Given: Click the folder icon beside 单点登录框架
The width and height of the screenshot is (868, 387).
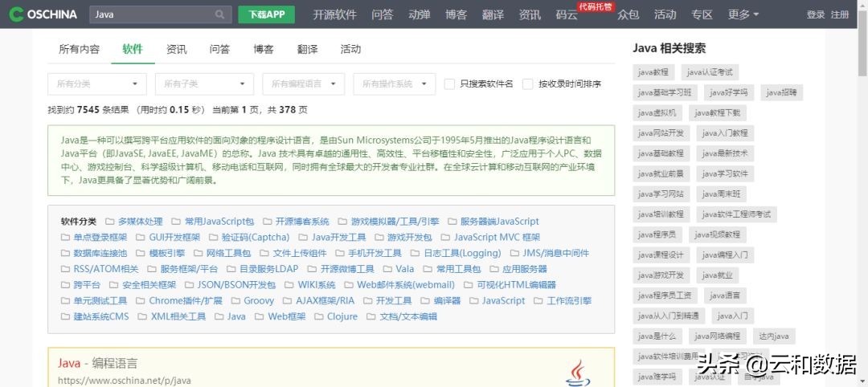Looking at the screenshot, I should tap(65, 237).
